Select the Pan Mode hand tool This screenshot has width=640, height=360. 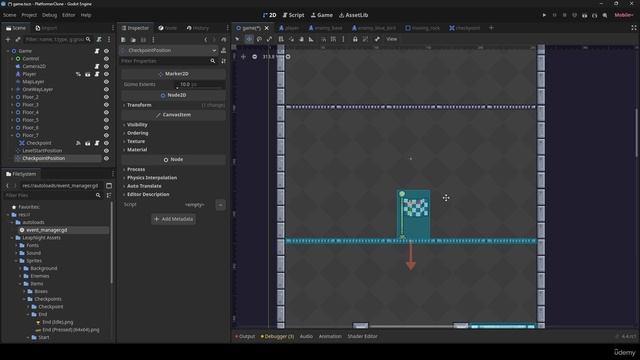[302, 39]
